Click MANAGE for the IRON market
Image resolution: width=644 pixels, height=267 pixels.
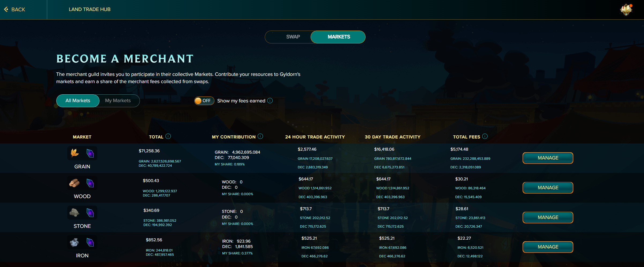[x=548, y=247]
